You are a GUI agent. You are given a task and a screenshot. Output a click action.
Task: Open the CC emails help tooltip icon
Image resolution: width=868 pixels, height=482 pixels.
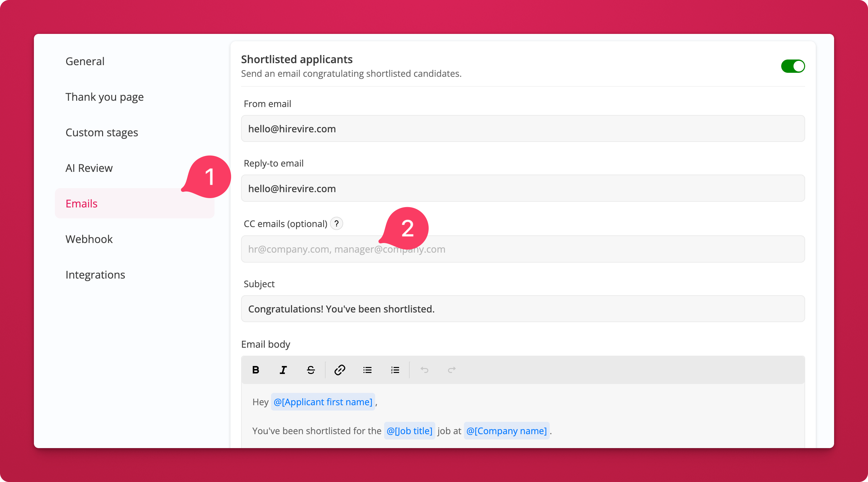click(x=336, y=224)
